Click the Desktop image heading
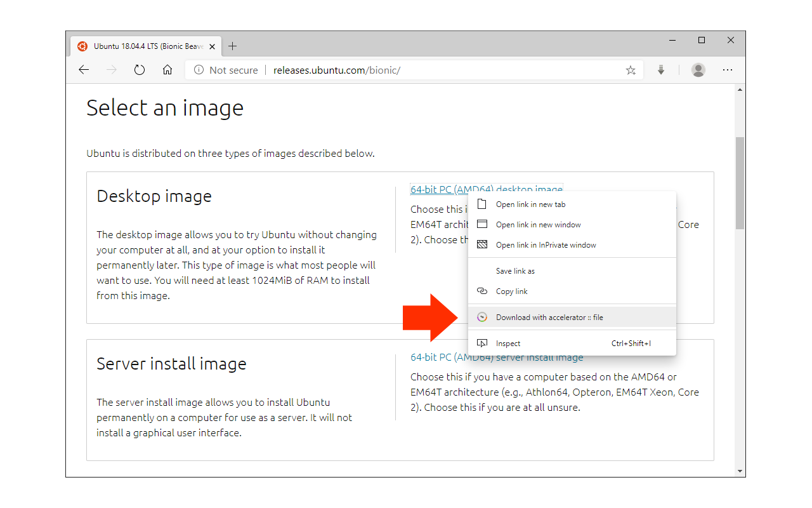Image resolution: width=812 pixels, height=508 pixels. 154,196
